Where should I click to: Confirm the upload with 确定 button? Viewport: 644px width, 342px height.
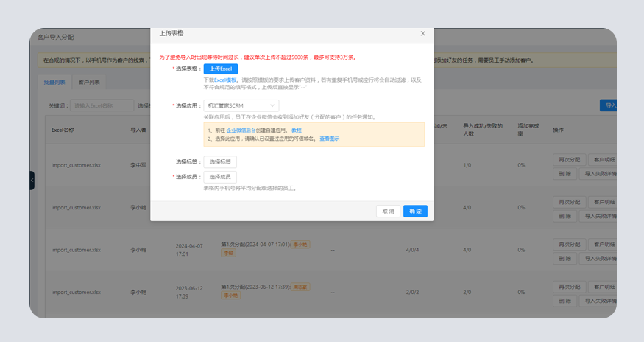click(x=415, y=212)
